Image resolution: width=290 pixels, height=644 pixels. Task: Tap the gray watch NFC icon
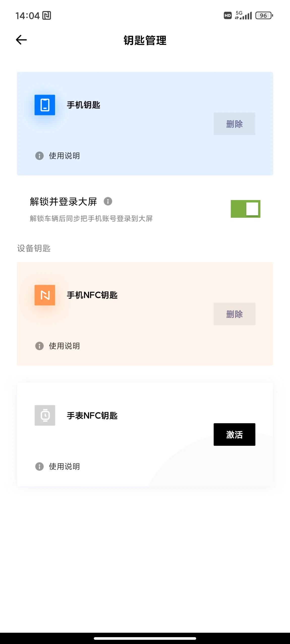coord(45,415)
